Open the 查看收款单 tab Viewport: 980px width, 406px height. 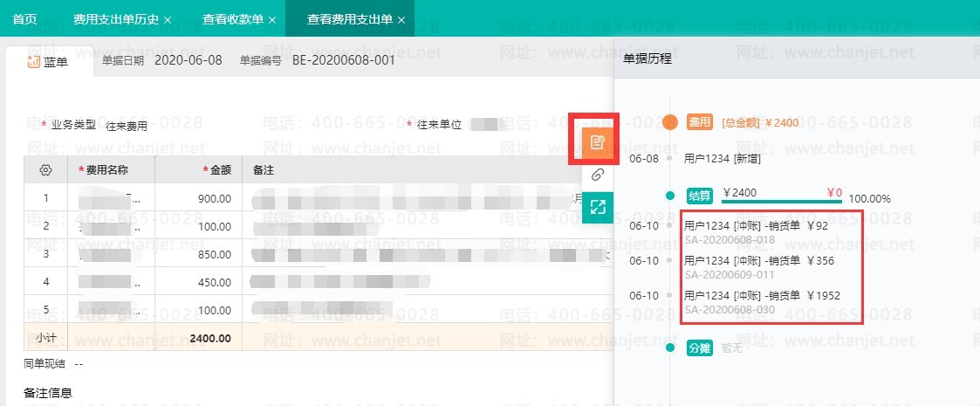(232, 18)
